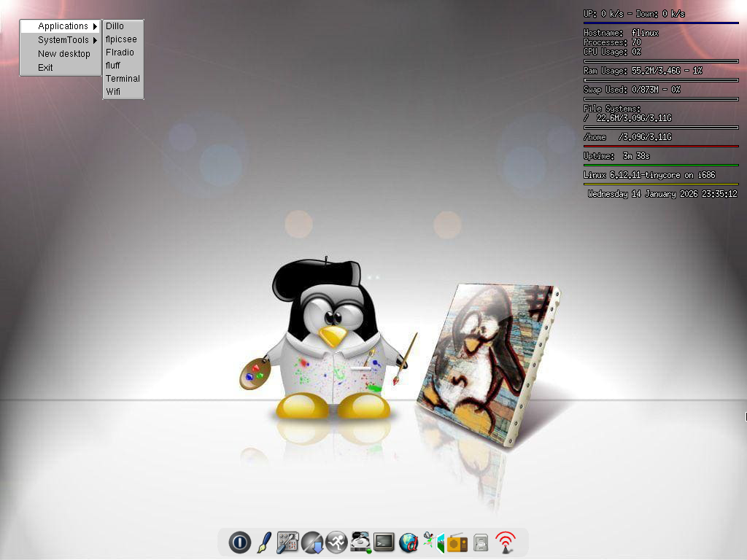Choose flpicsee from the submenu
747x560 pixels.
(123, 39)
